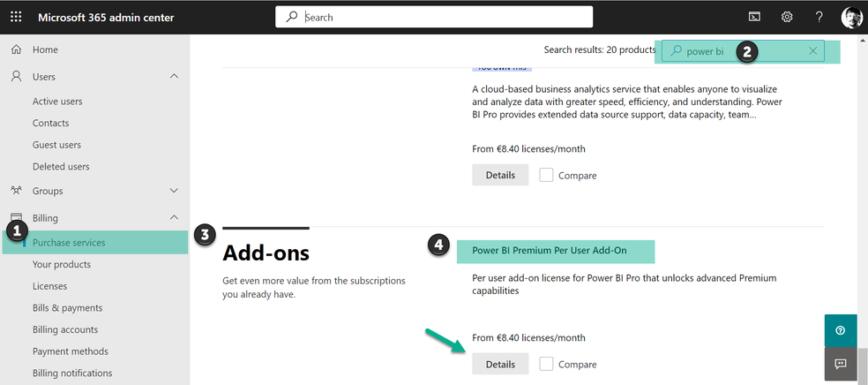Click Microsoft 365 admin center title
This screenshot has width=868, height=385.
point(106,17)
